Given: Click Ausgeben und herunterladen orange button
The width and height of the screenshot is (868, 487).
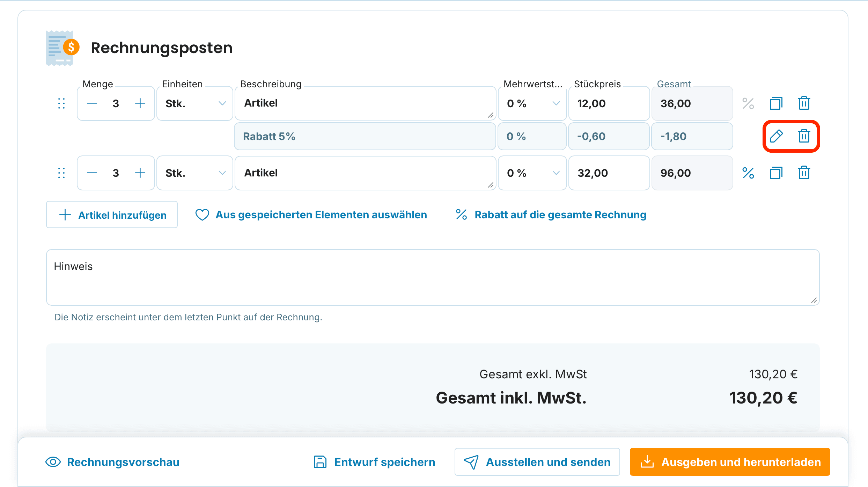Looking at the screenshot, I should (x=730, y=462).
